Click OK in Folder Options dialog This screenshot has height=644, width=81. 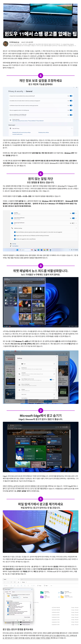(x=17, y=620)
